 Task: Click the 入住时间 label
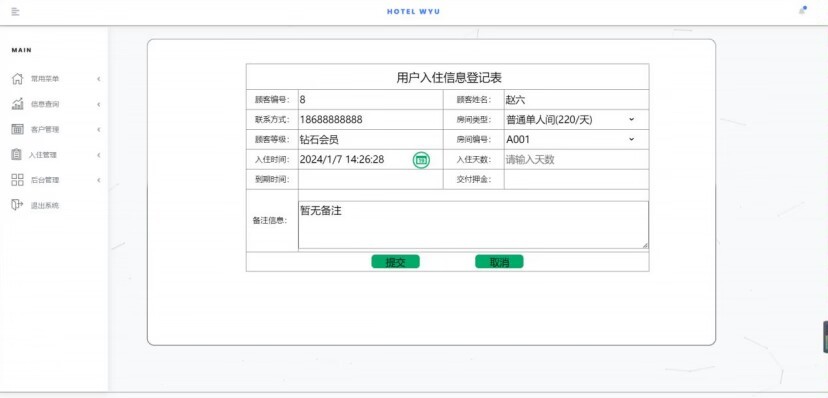(272, 160)
